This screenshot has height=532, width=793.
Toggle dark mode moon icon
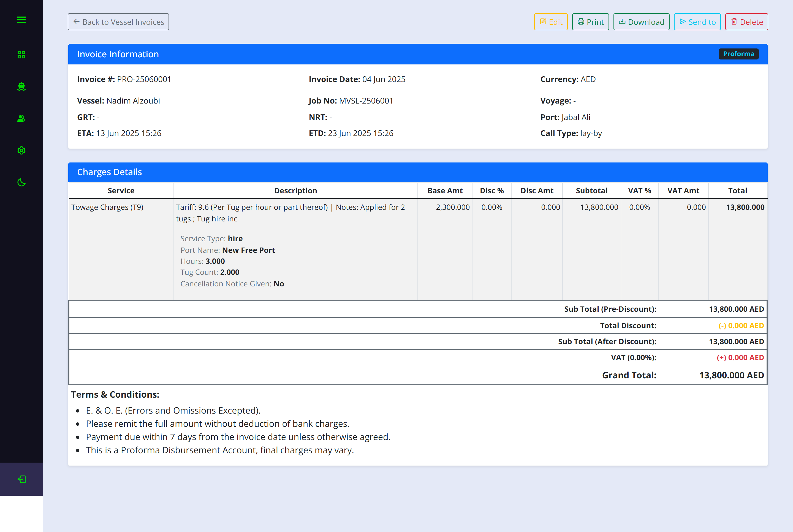coord(21,183)
